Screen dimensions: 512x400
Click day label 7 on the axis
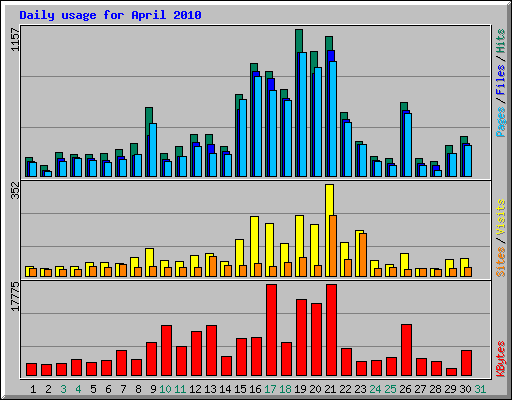(123, 389)
